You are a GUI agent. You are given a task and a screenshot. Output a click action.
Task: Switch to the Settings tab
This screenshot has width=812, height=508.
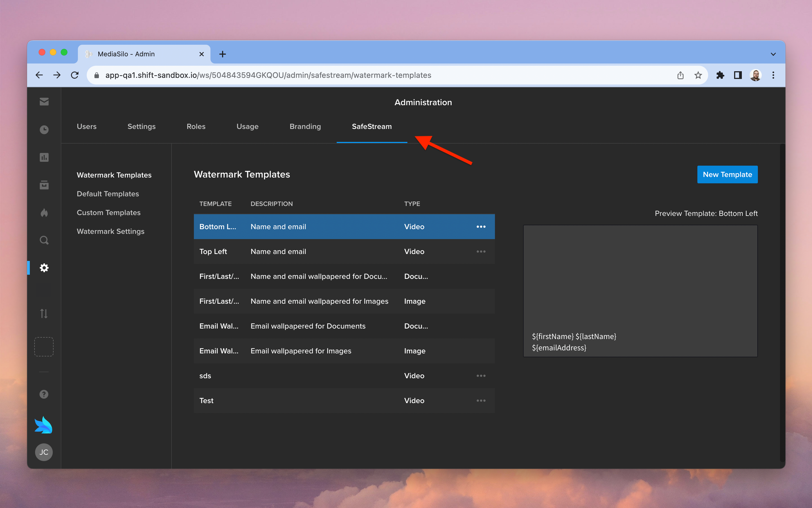pyautogui.click(x=141, y=127)
